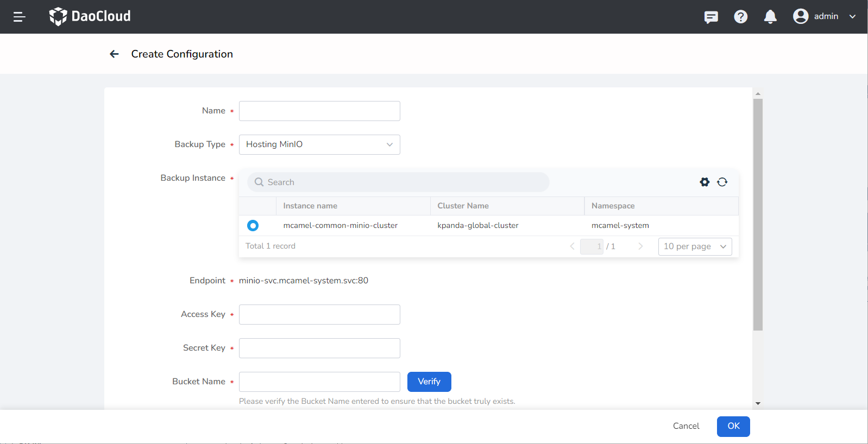Open the help question mark icon

point(740,17)
